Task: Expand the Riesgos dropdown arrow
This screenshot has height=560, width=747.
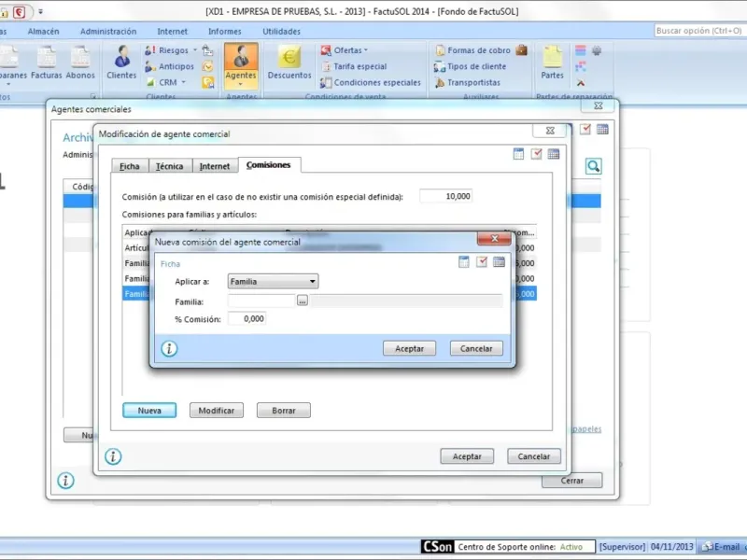Action: (x=194, y=50)
